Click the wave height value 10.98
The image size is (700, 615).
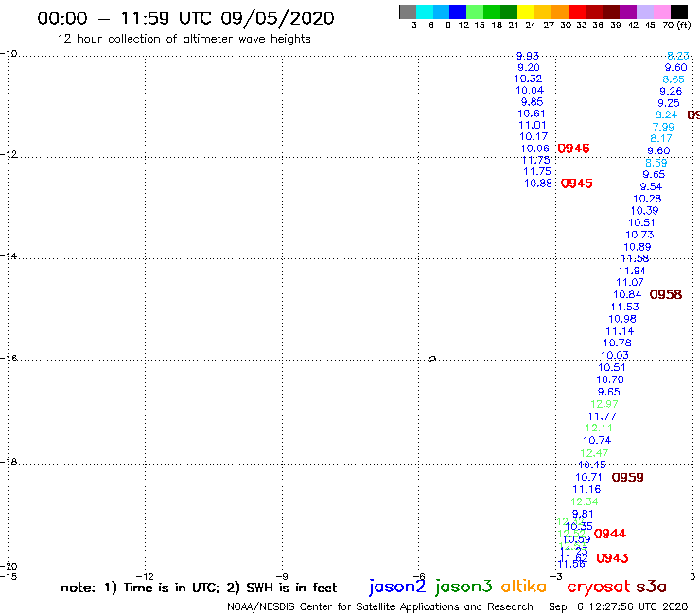pyautogui.click(x=622, y=319)
